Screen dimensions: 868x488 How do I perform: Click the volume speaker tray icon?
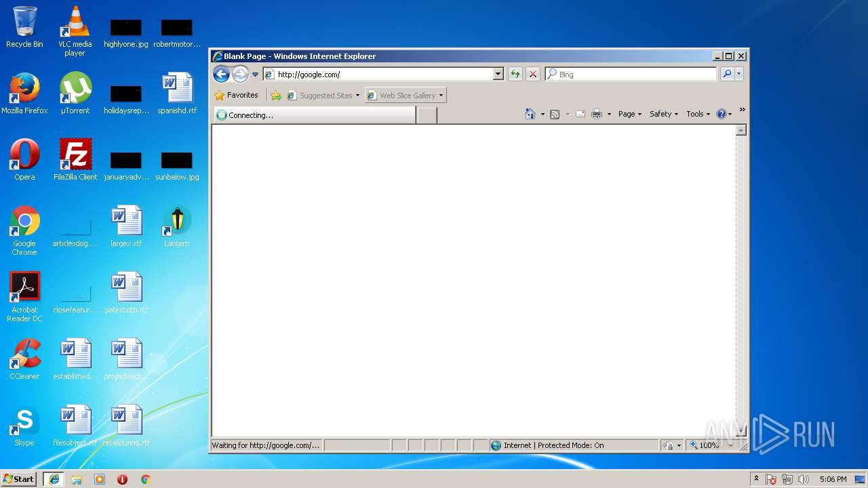804,479
